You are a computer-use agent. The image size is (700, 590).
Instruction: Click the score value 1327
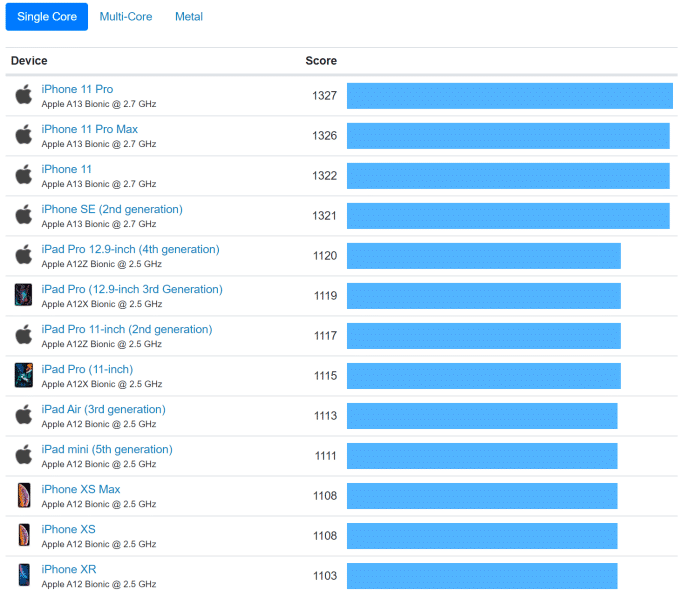[325, 96]
